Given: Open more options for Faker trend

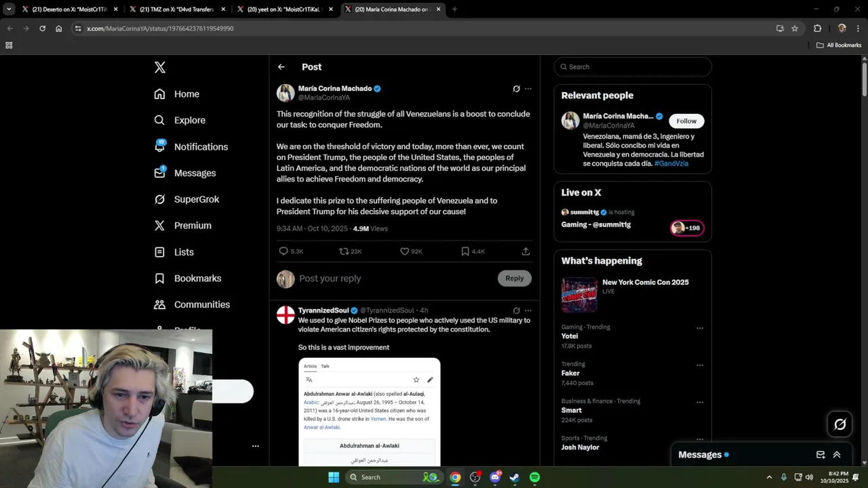Looking at the screenshot, I should (x=700, y=365).
